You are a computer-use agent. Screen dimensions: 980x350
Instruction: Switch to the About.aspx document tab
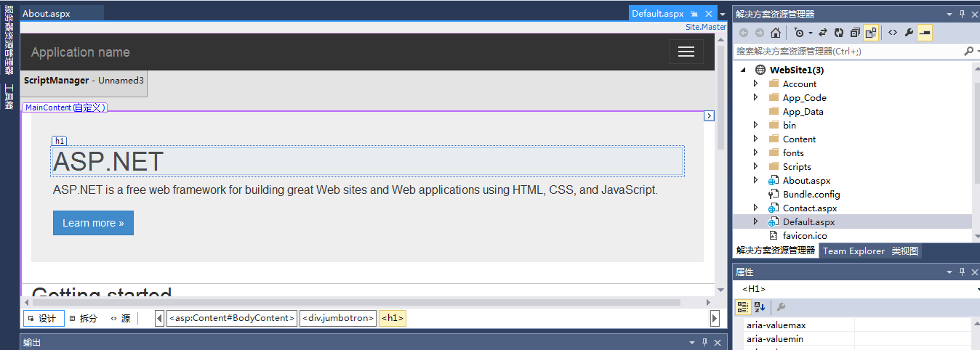pos(62,13)
